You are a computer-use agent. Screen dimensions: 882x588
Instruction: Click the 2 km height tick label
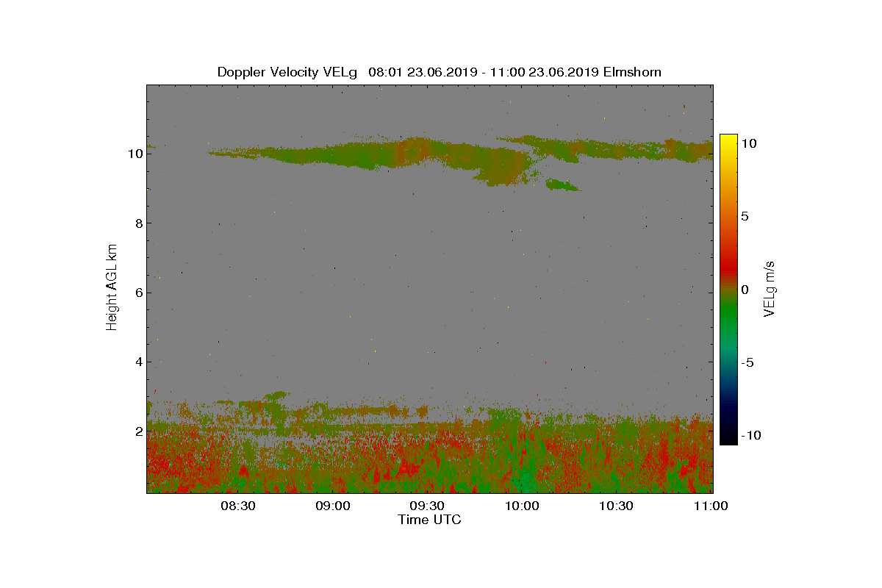pos(137,431)
